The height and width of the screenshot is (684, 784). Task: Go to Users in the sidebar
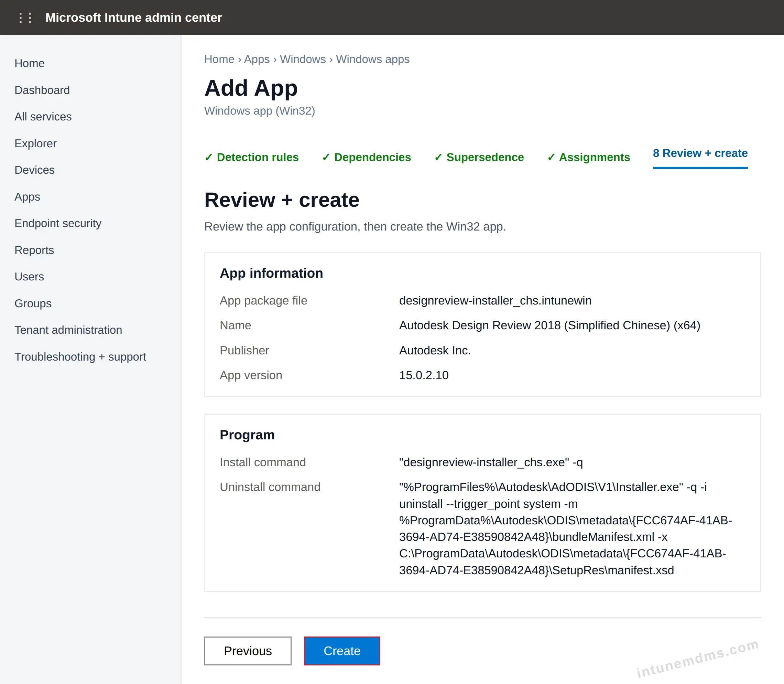29,276
